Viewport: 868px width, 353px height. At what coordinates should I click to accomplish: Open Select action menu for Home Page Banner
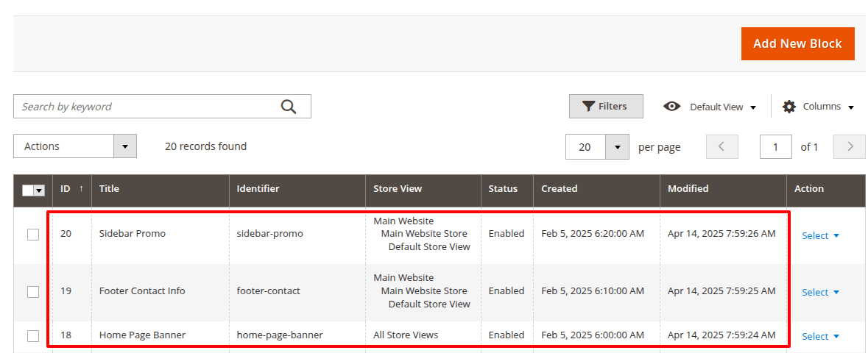(820, 336)
